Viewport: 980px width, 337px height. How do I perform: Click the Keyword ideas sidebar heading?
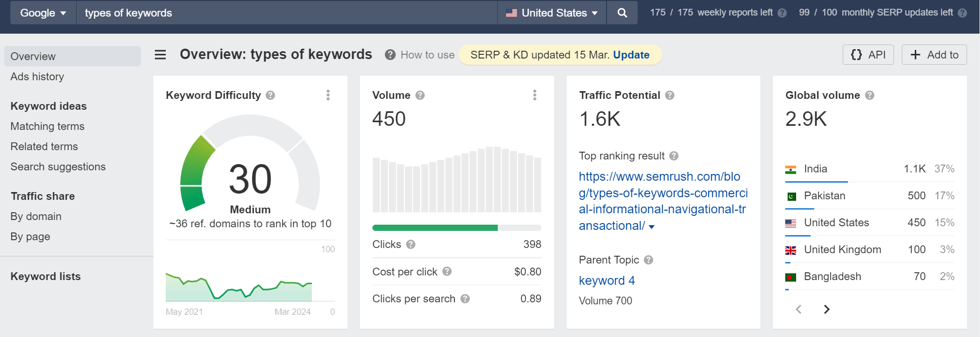(x=49, y=106)
